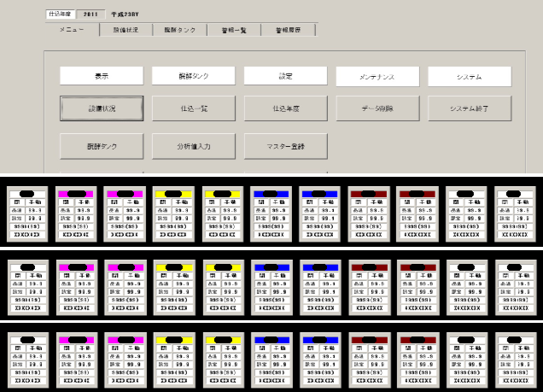Click the white 醗酵タンク column header
543x392 pixels.
pyautogui.click(x=194, y=76)
